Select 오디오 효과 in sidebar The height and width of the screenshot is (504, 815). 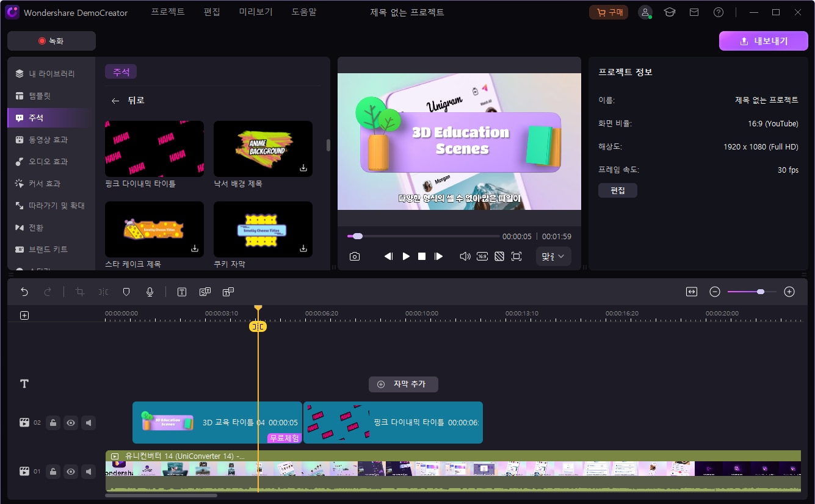tap(51, 162)
